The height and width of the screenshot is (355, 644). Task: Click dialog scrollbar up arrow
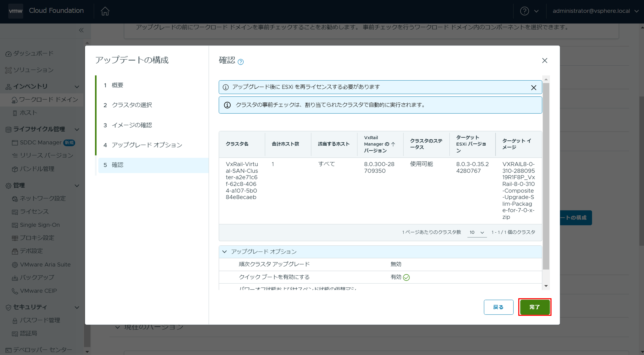click(x=546, y=79)
